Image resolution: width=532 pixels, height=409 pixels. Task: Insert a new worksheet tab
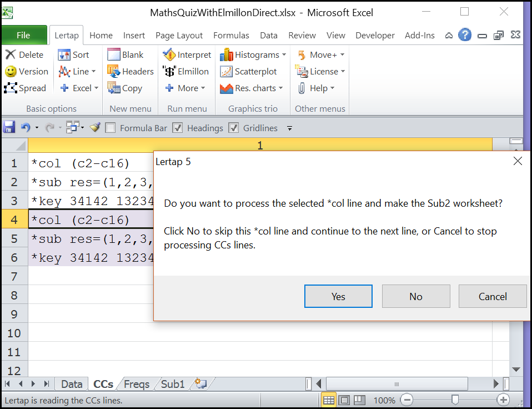click(201, 384)
